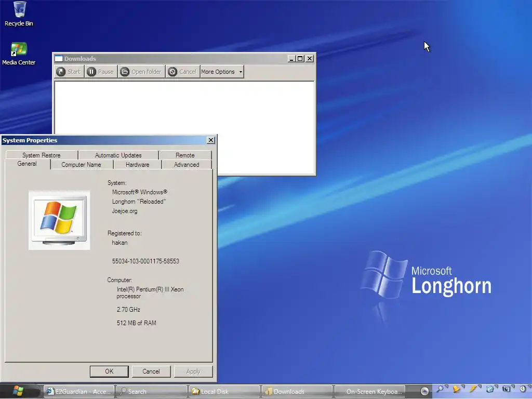Click the registered name "hakan"

click(x=120, y=243)
